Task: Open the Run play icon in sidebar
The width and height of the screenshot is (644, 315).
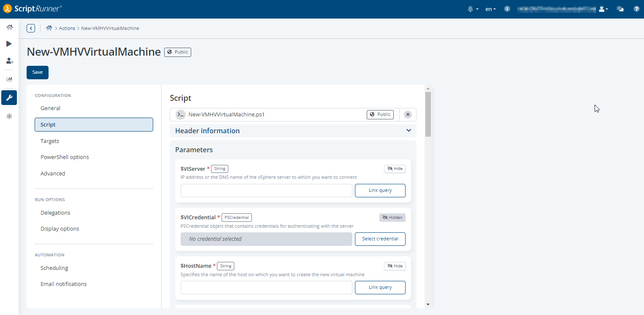Action: point(9,44)
